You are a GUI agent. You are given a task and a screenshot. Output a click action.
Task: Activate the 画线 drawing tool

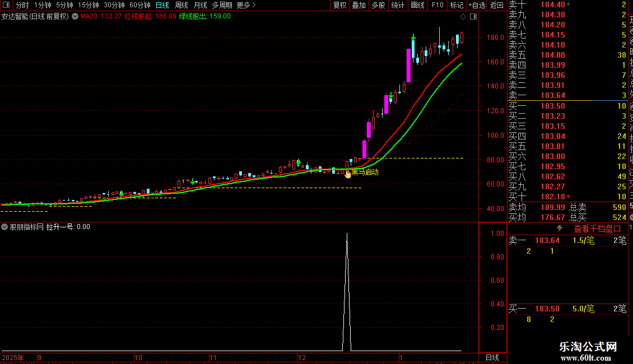click(417, 5)
